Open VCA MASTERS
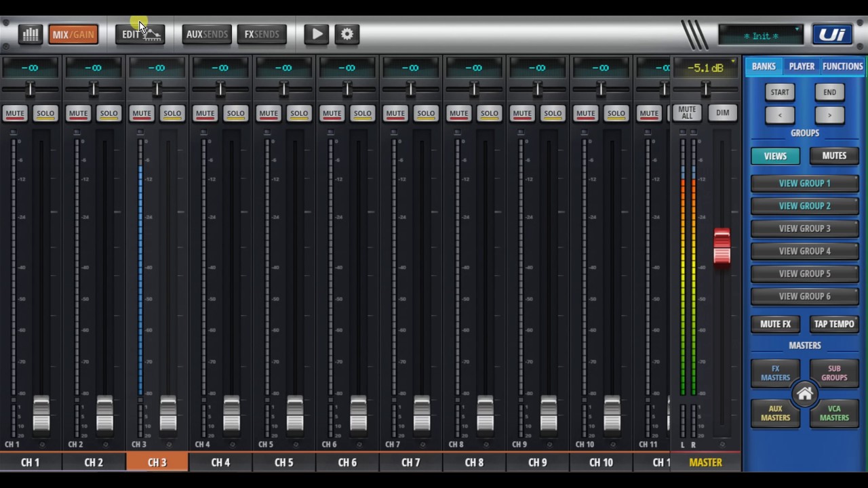 [x=834, y=413]
